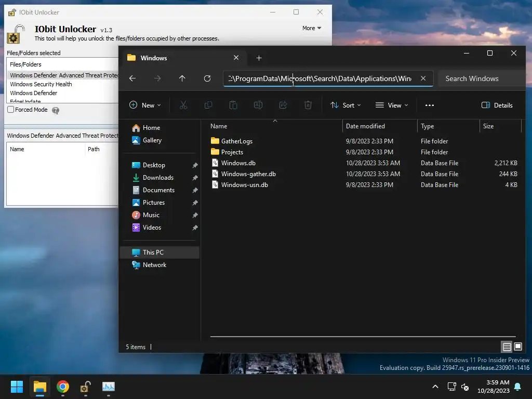The height and width of the screenshot is (399, 532).
Task: Launch Chrome from the taskbar
Action: coord(63,387)
